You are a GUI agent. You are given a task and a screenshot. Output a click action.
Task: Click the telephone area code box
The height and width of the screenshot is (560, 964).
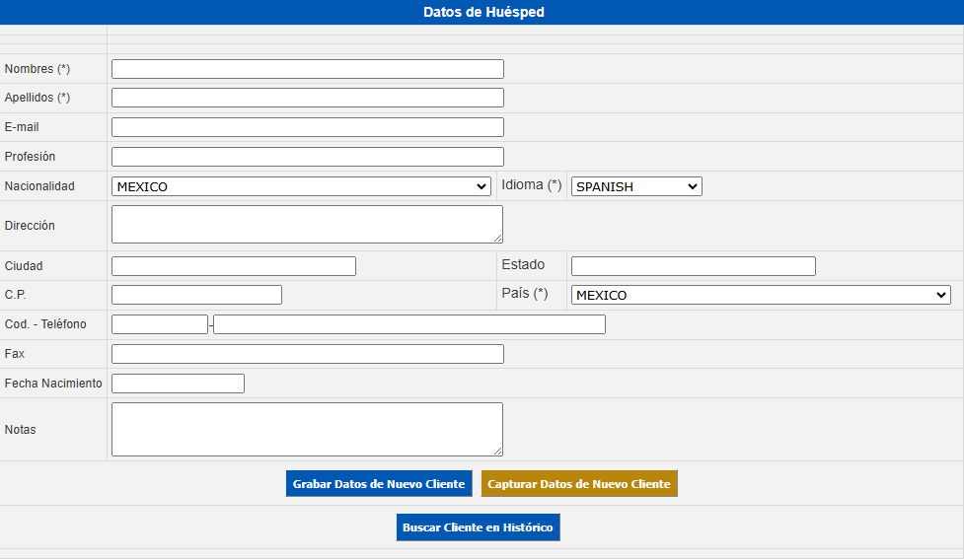click(x=159, y=324)
